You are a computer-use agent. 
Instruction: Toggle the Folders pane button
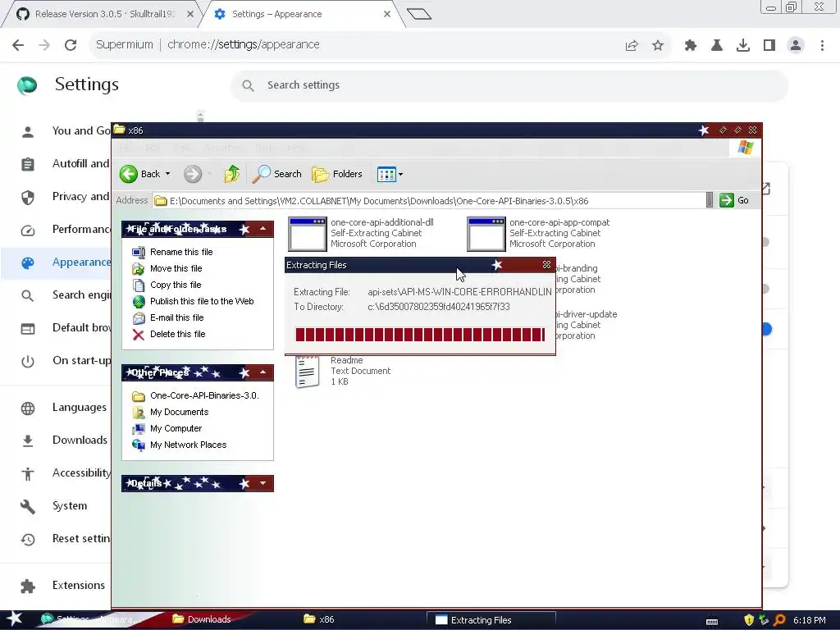pyautogui.click(x=337, y=174)
